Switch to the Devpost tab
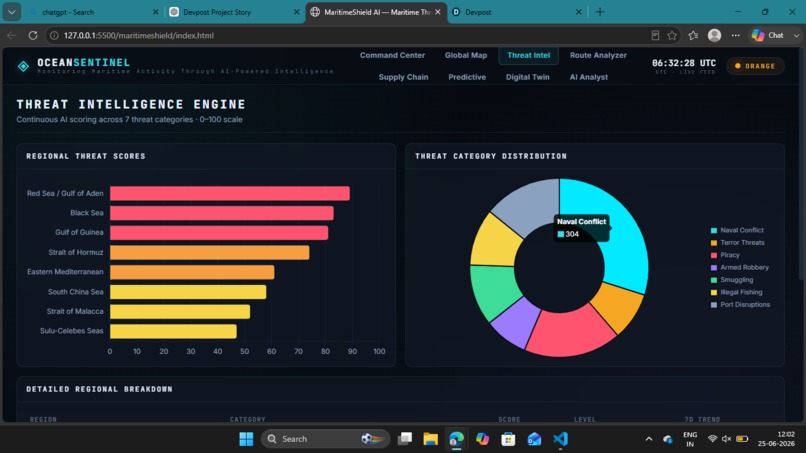This screenshot has height=453, width=806. [x=517, y=12]
